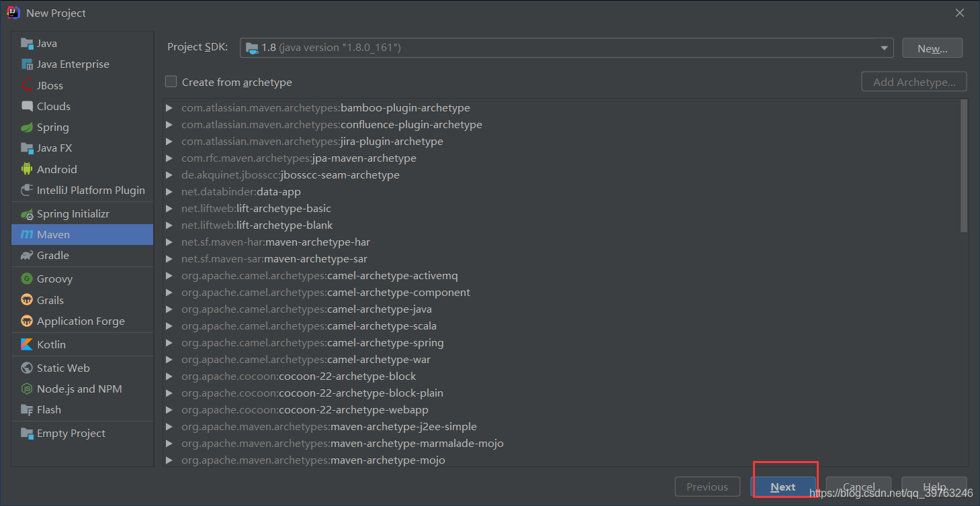Choose Kotlin project type
This screenshot has height=506, width=980.
pyautogui.click(x=83, y=344)
